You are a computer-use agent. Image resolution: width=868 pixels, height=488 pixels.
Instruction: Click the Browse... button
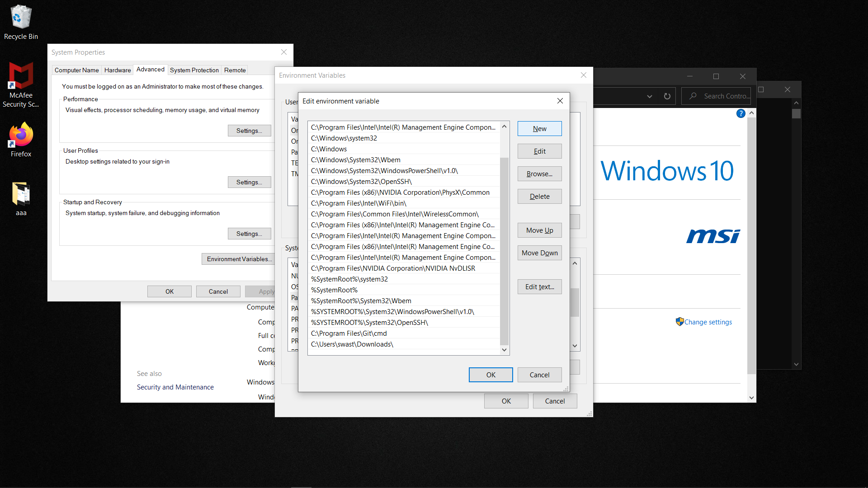pyautogui.click(x=539, y=174)
